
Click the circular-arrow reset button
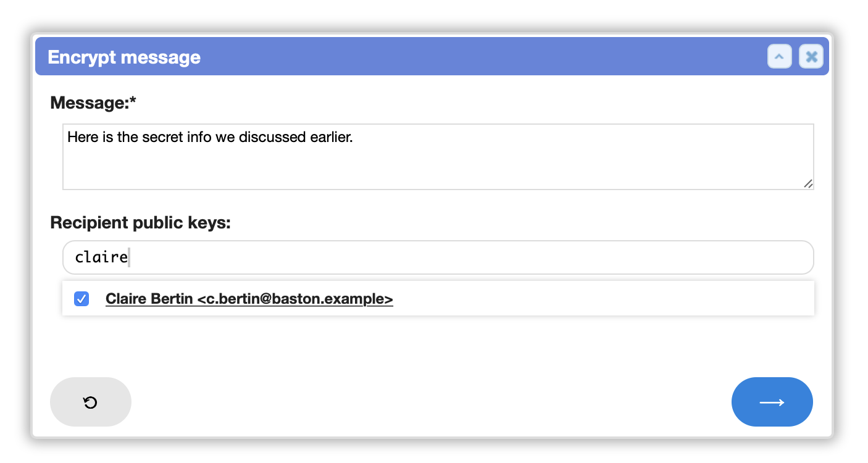point(91,402)
